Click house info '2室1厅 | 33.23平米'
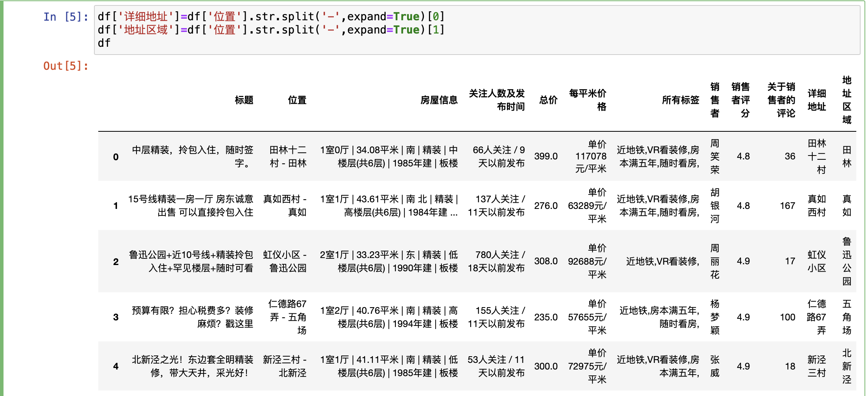The image size is (868, 396). (x=389, y=262)
